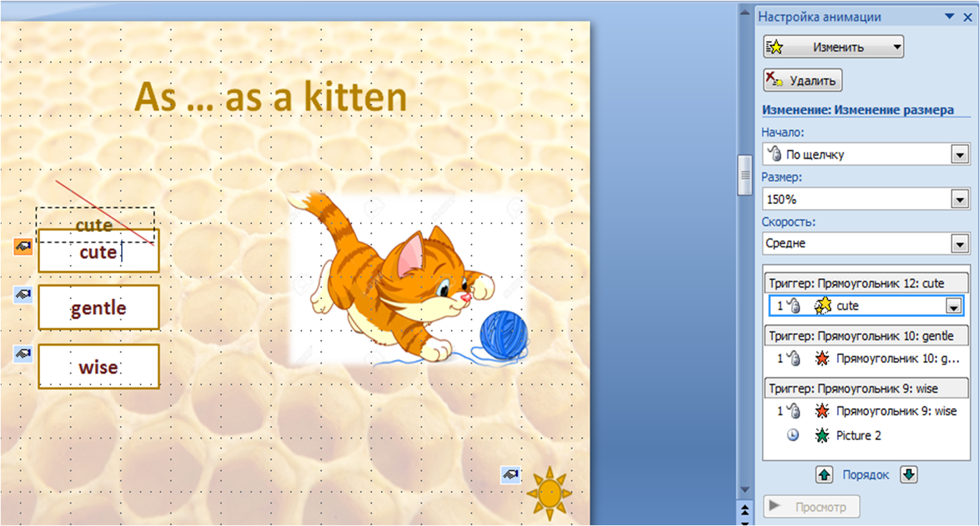980x526 pixels.
Task: Open the Начало start dropdown
Action: (959, 155)
